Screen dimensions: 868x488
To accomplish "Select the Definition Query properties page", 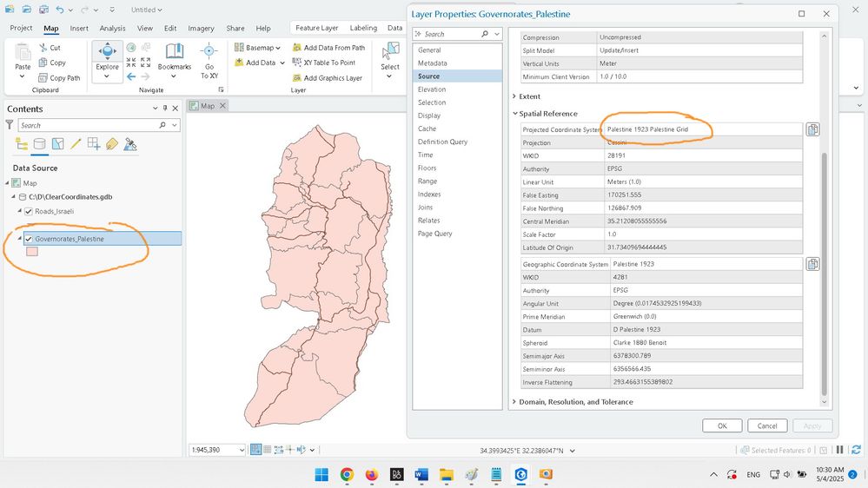I will pyautogui.click(x=442, y=142).
